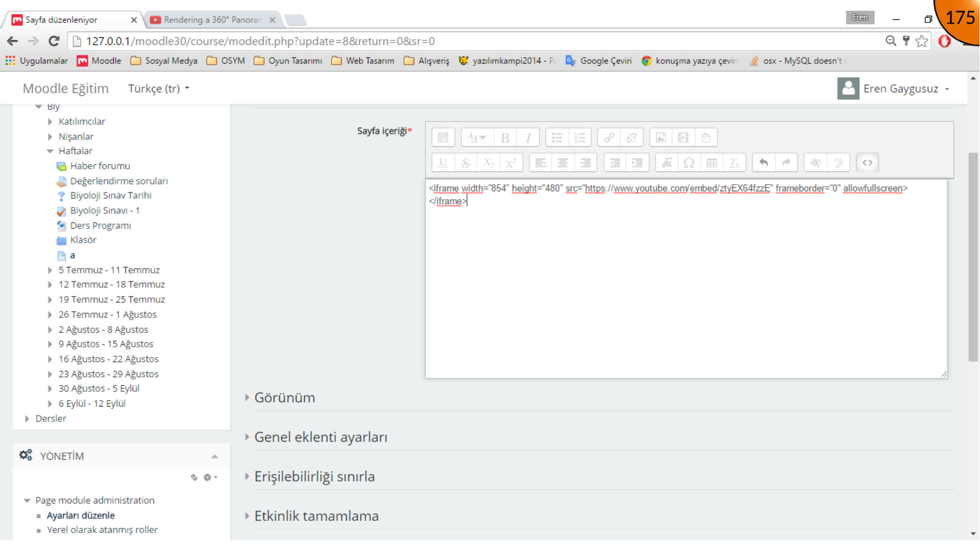Apply superscript formatting
This screenshot has width=980, height=551.
tap(511, 163)
